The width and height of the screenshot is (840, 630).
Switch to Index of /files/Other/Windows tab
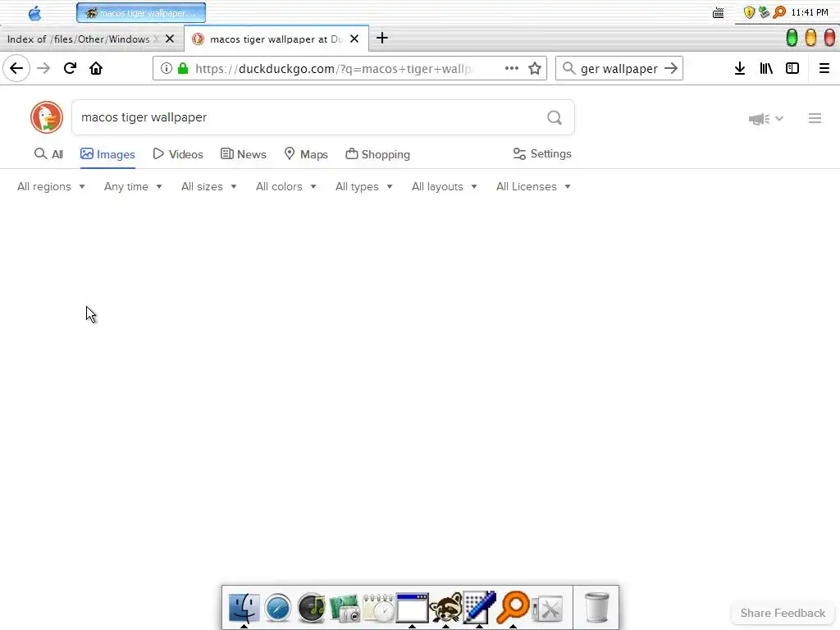[x=83, y=39]
